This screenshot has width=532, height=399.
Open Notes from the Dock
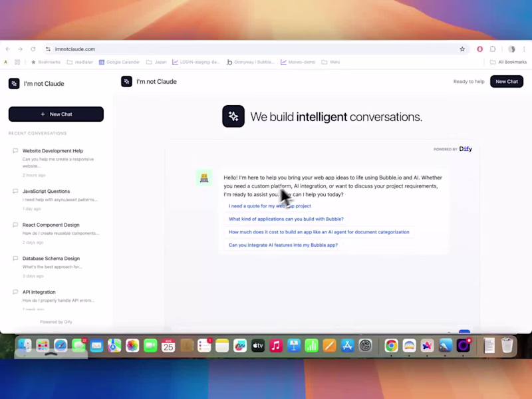click(222, 346)
